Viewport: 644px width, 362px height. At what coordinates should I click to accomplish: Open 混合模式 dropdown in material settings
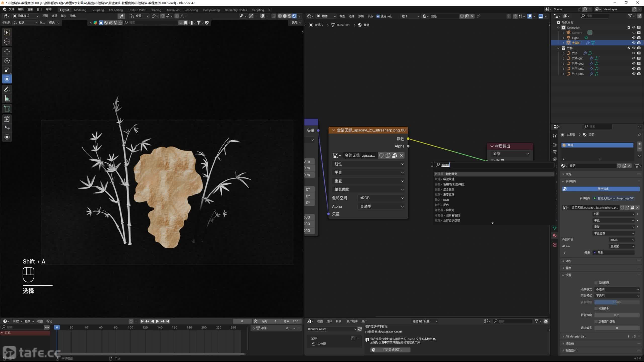coord(617,289)
